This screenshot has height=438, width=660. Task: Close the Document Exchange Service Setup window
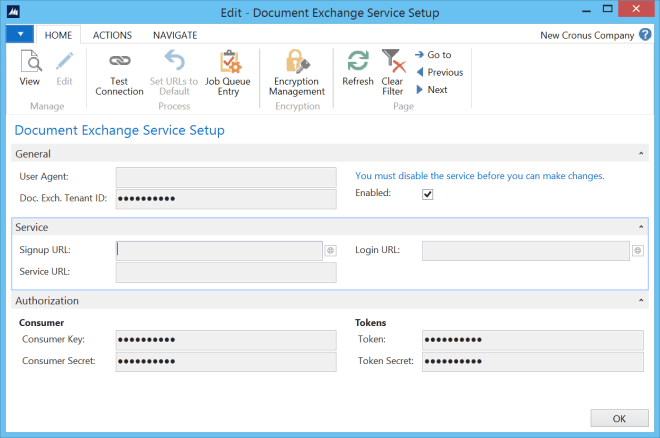[x=636, y=8]
